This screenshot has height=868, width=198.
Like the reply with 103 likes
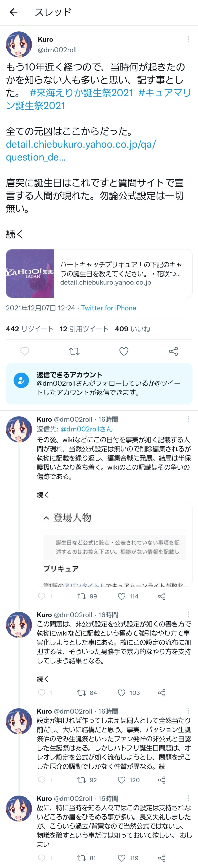(128, 692)
